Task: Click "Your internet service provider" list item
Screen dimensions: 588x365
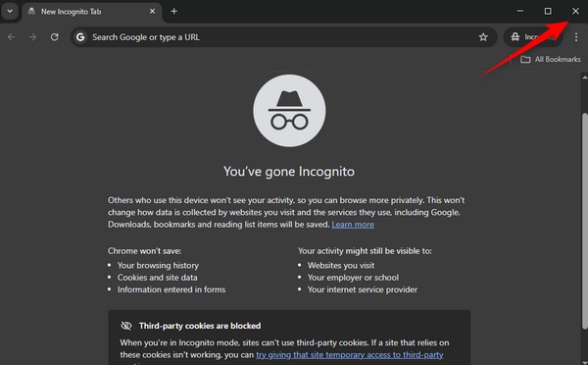Action: tap(363, 289)
